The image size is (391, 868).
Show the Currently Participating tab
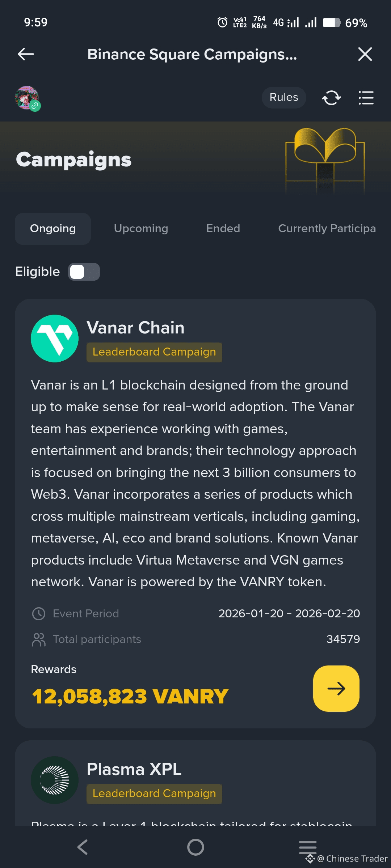(x=327, y=229)
